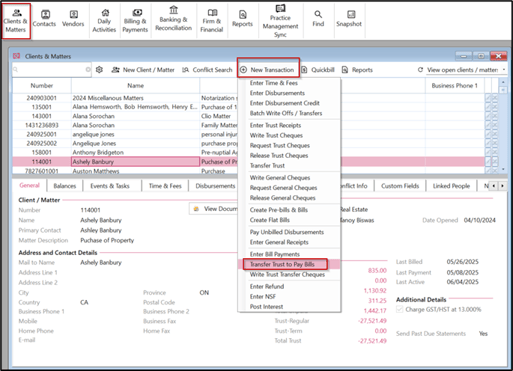Select Release General Cheques

tap(283, 198)
